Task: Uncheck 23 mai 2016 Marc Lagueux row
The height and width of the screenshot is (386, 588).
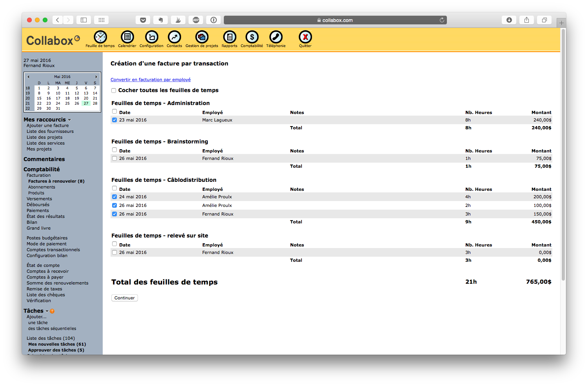Action: [x=114, y=120]
